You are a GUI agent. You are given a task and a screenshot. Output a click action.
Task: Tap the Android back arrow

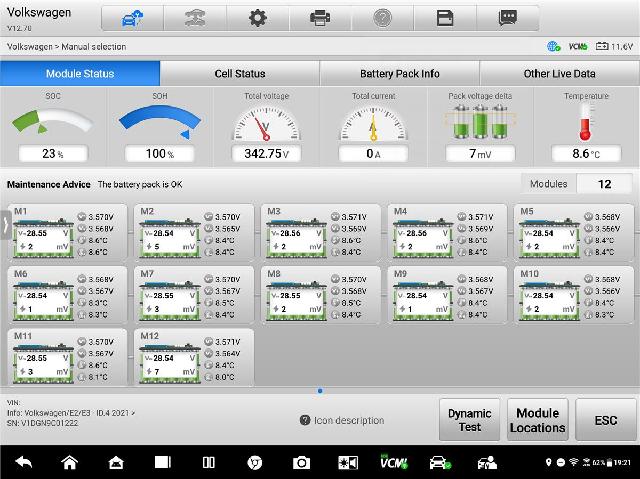[x=24, y=462]
